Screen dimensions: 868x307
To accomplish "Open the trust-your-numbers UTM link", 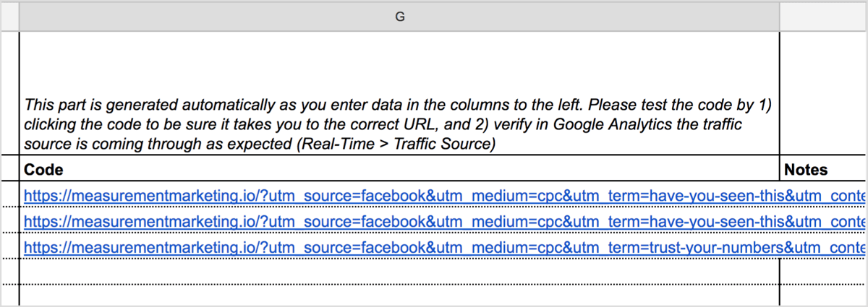I will pyautogui.click(x=444, y=248).
